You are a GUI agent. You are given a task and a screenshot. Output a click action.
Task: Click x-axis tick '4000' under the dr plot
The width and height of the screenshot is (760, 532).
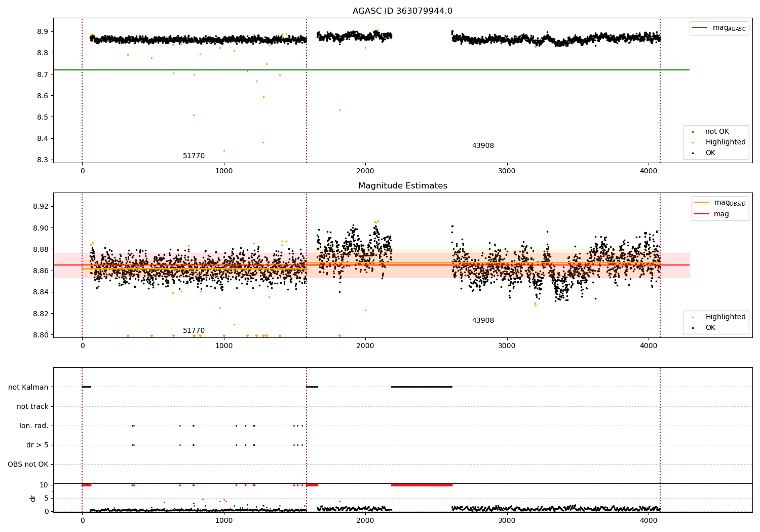[649, 521]
